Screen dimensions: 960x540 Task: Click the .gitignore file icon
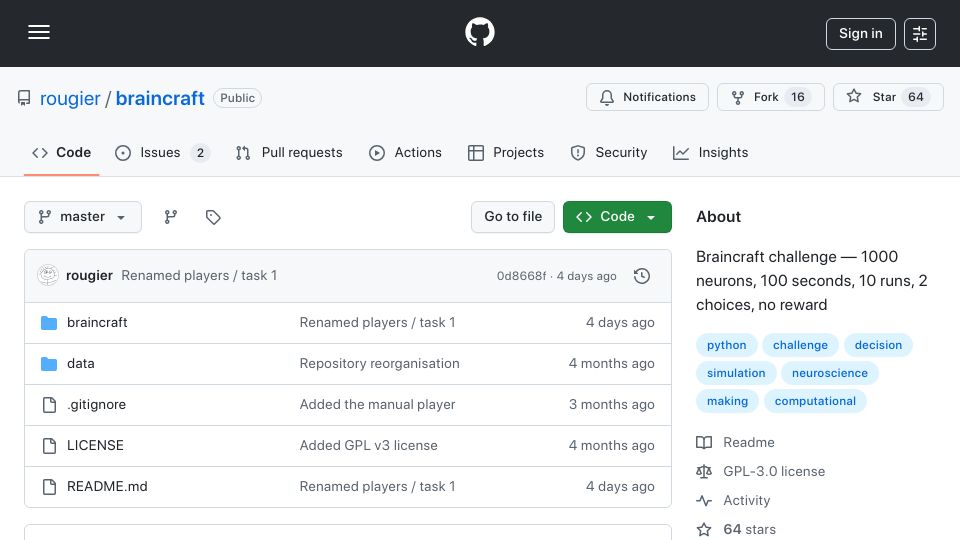coord(49,405)
